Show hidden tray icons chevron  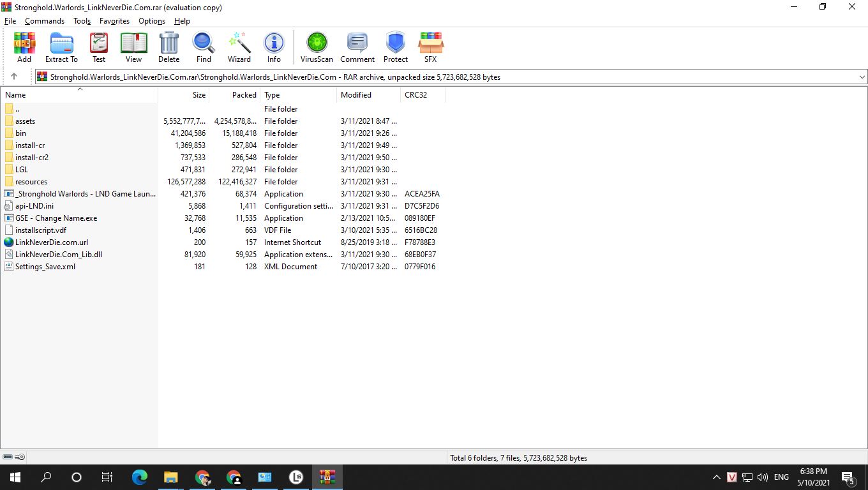(x=716, y=477)
